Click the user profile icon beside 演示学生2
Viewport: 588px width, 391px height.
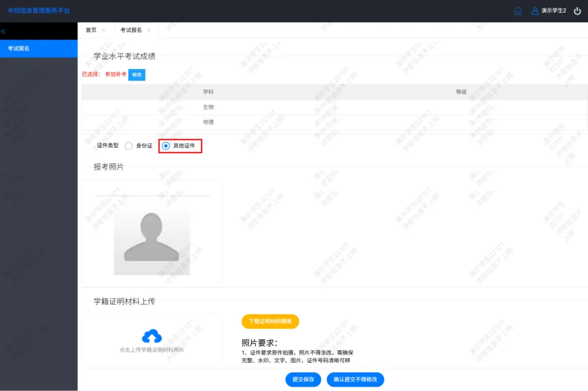tap(534, 10)
